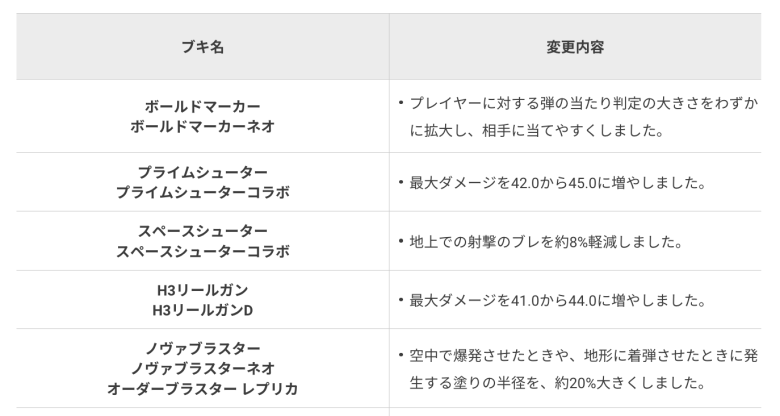Click the プライムシューターコラボ weapon name

(203, 192)
